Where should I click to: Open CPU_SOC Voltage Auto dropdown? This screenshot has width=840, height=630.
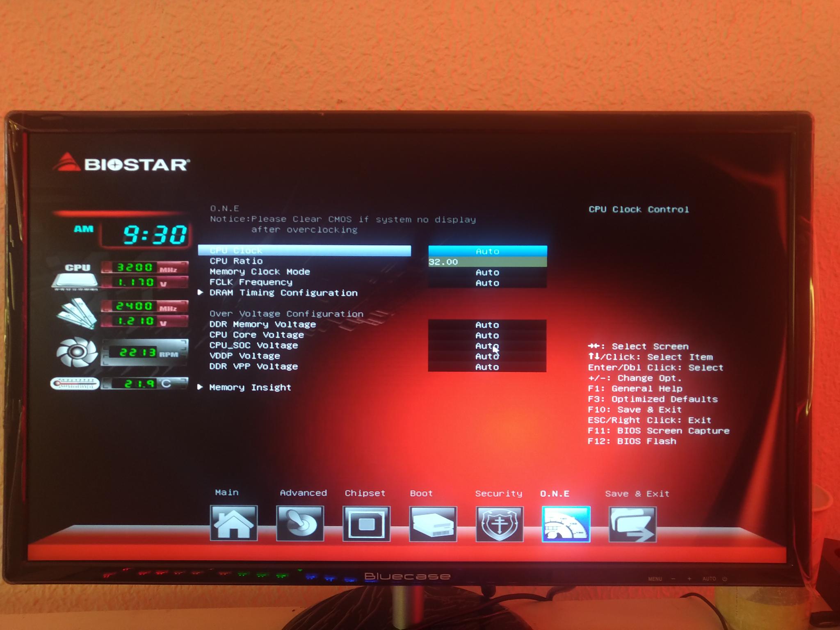pyautogui.click(x=487, y=346)
